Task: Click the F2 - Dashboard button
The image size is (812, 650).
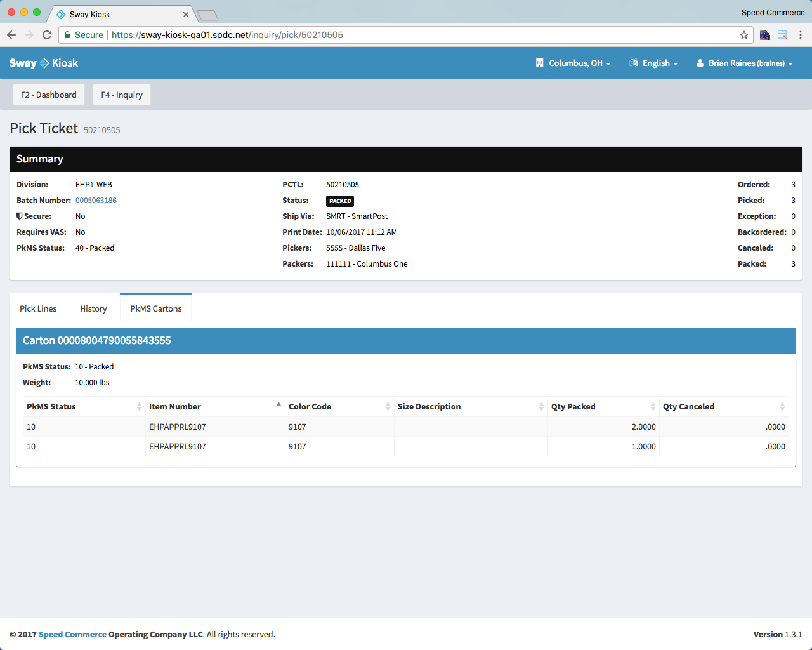Action: point(49,95)
